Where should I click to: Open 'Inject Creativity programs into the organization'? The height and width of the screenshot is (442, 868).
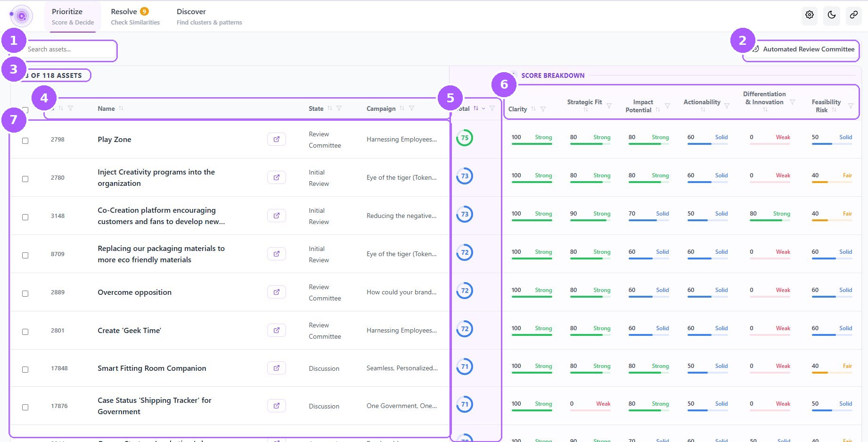(156, 177)
